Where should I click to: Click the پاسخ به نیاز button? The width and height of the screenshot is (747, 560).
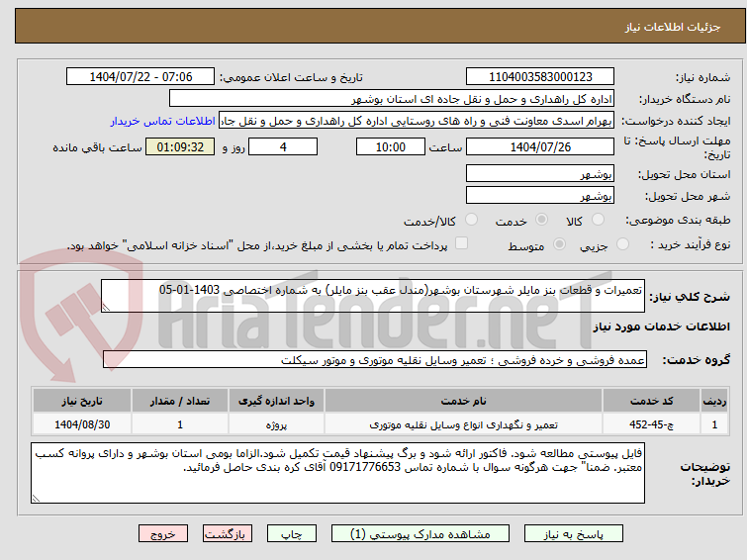tap(574, 534)
